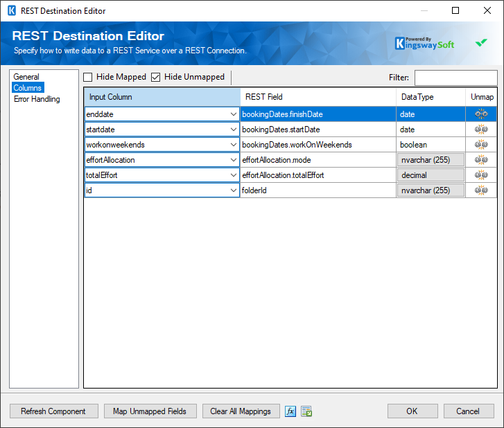Maximize the REST Destination Editor window
Image resolution: width=504 pixels, height=428 pixels.
[455, 10]
